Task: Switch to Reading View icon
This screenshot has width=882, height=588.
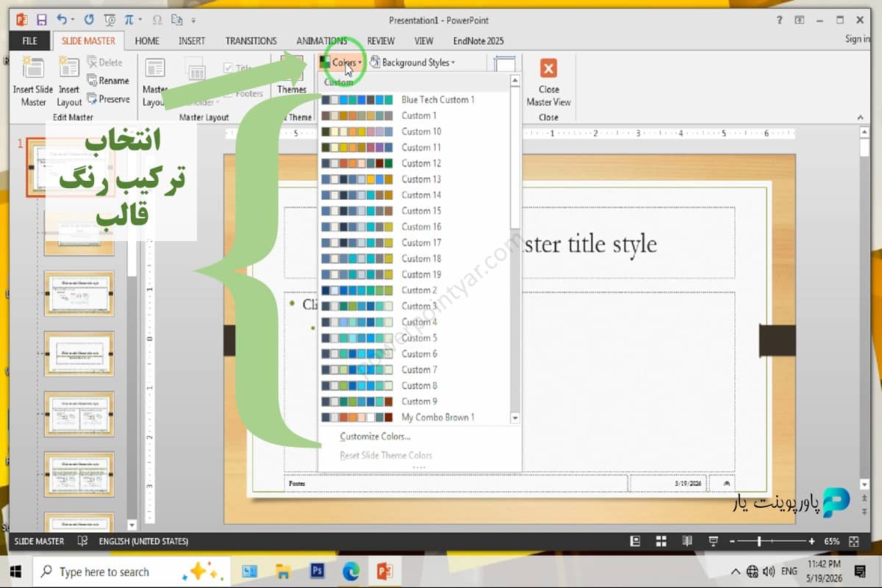Action: pos(687,541)
